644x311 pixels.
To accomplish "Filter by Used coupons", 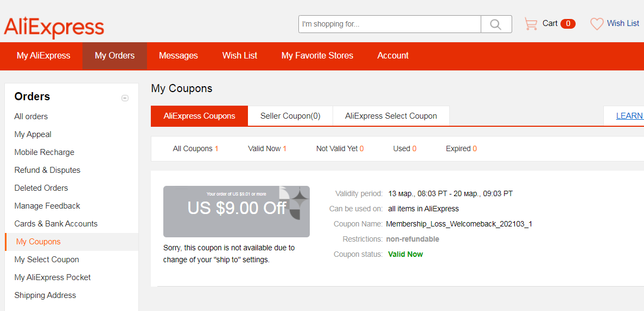I will pyautogui.click(x=405, y=148).
